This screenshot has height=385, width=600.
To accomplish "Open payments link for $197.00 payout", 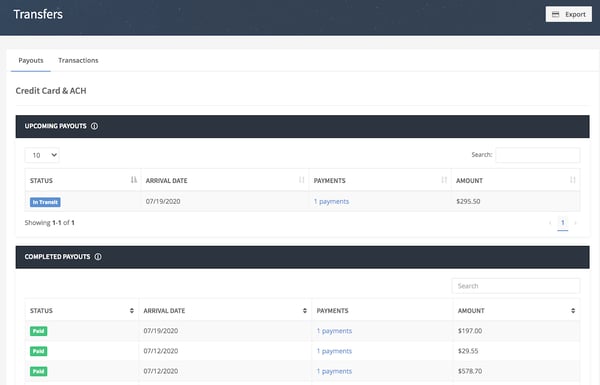I will 334,331.
